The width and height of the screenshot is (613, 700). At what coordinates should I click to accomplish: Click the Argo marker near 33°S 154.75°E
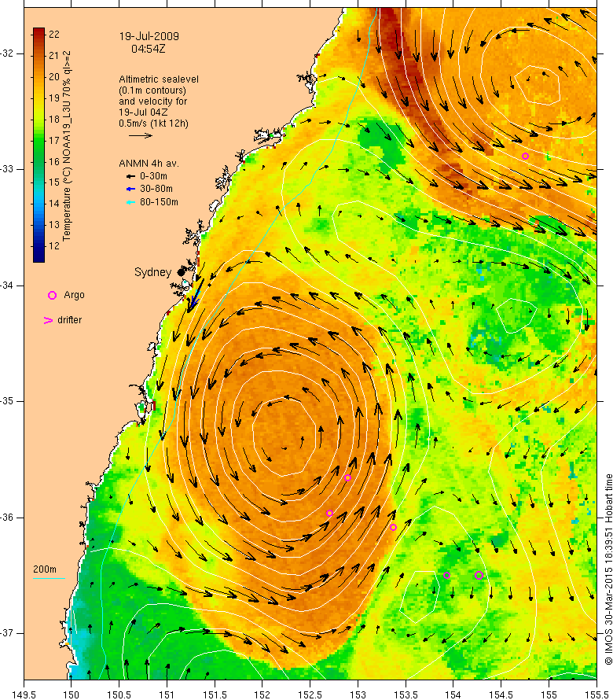(525, 157)
